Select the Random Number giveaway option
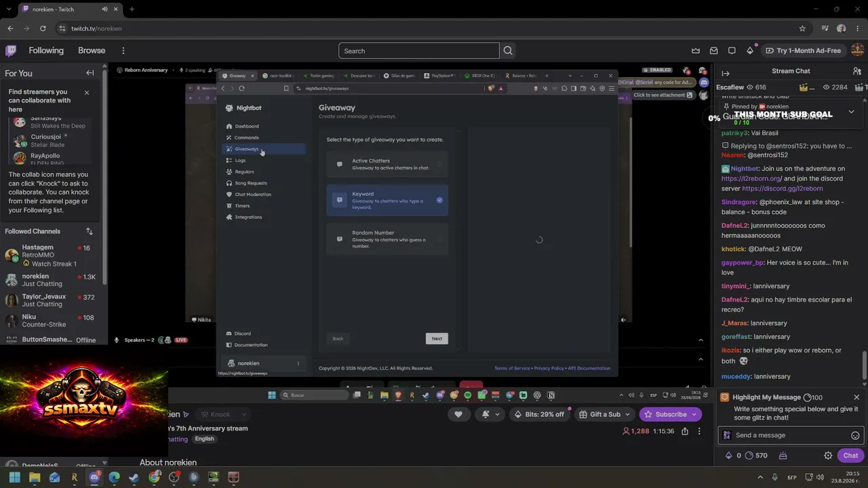 click(387, 239)
